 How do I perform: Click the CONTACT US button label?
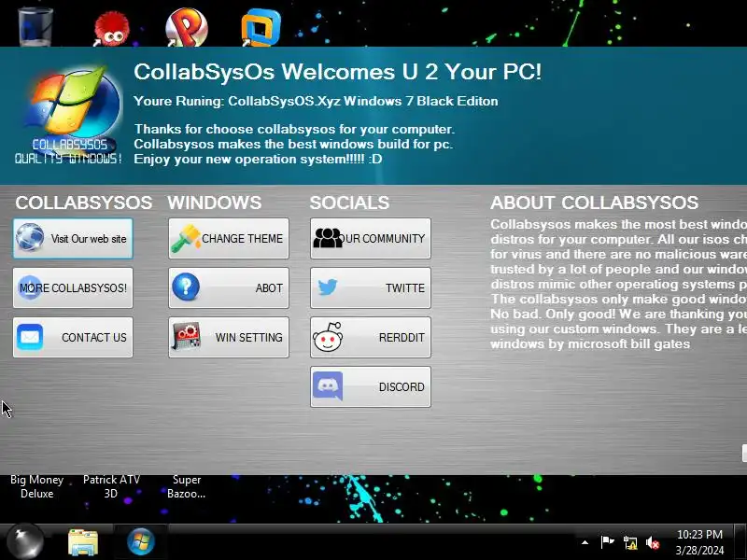click(x=94, y=337)
